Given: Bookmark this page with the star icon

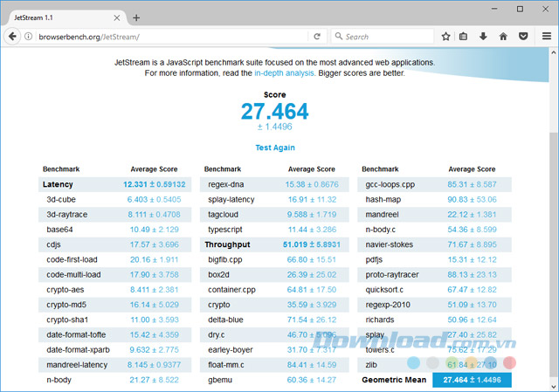Looking at the screenshot, I should (x=445, y=37).
